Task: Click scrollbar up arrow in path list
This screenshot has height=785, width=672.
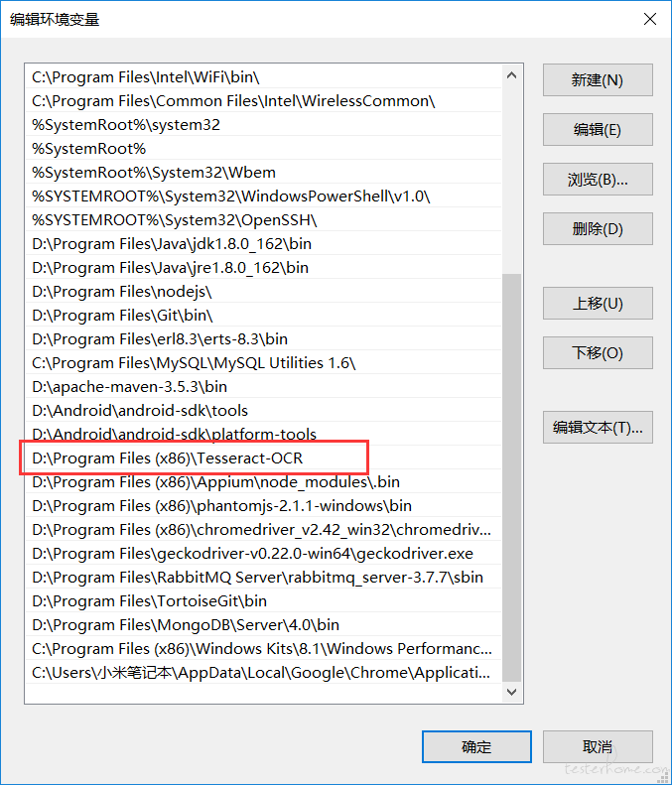Action: coord(511,75)
